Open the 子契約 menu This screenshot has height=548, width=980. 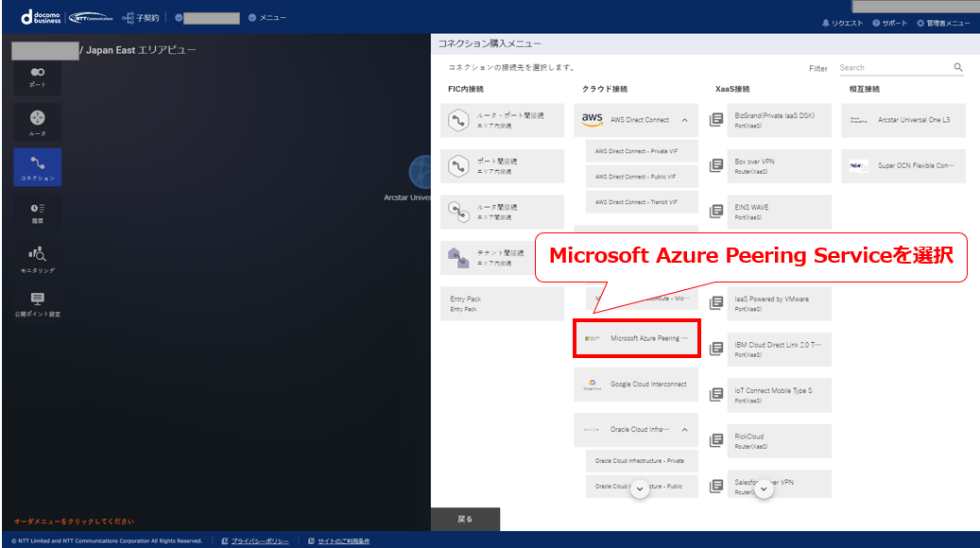tap(141, 18)
